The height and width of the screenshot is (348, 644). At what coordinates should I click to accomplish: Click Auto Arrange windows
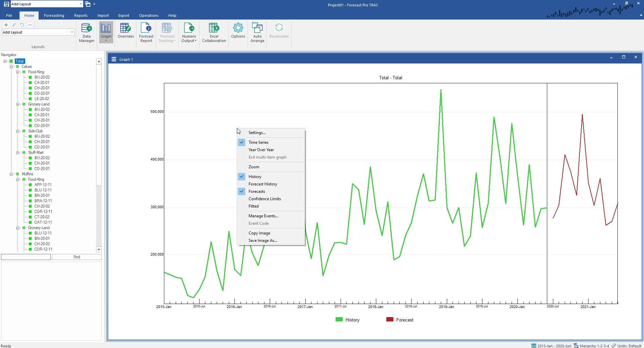(x=257, y=33)
